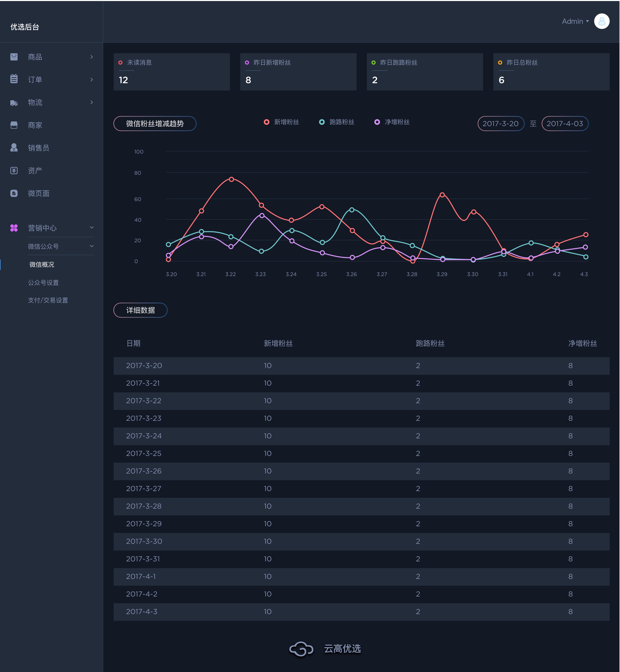The width and height of the screenshot is (620, 672).
Task: Click the 商家 store icon
Action: [14, 125]
